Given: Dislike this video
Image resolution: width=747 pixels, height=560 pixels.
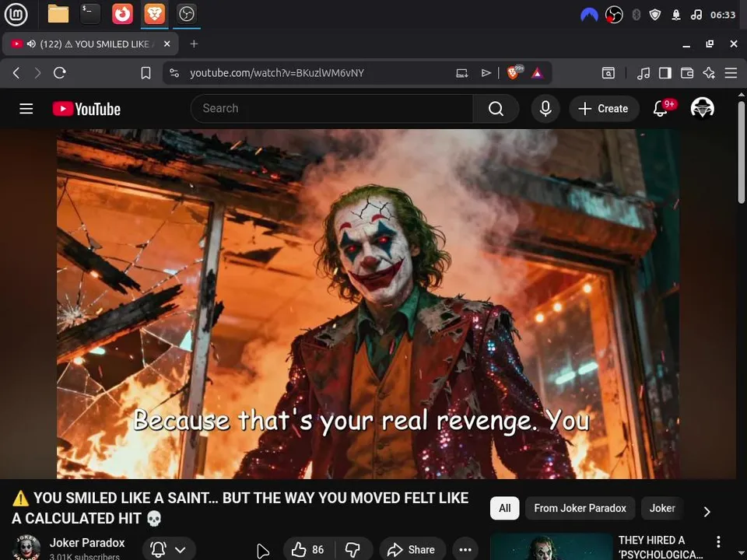Looking at the screenshot, I should (353, 550).
